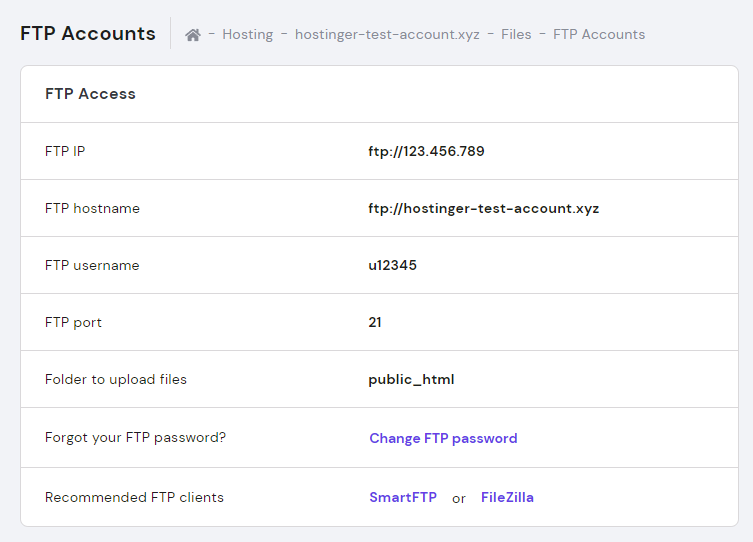Click Change FTP password link

click(x=443, y=438)
